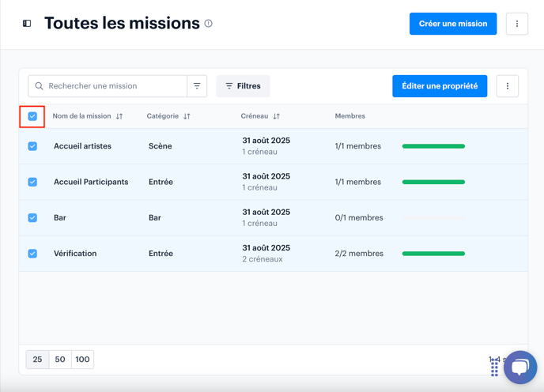544x392 pixels.
Task: Click the date in the Bar row
Action: click(266, 212)
